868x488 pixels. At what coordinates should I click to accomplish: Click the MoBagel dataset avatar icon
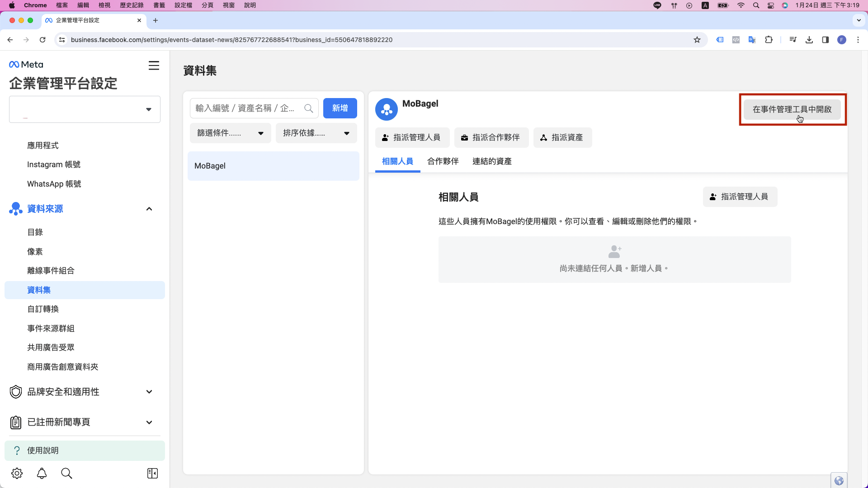pos(387,109)
